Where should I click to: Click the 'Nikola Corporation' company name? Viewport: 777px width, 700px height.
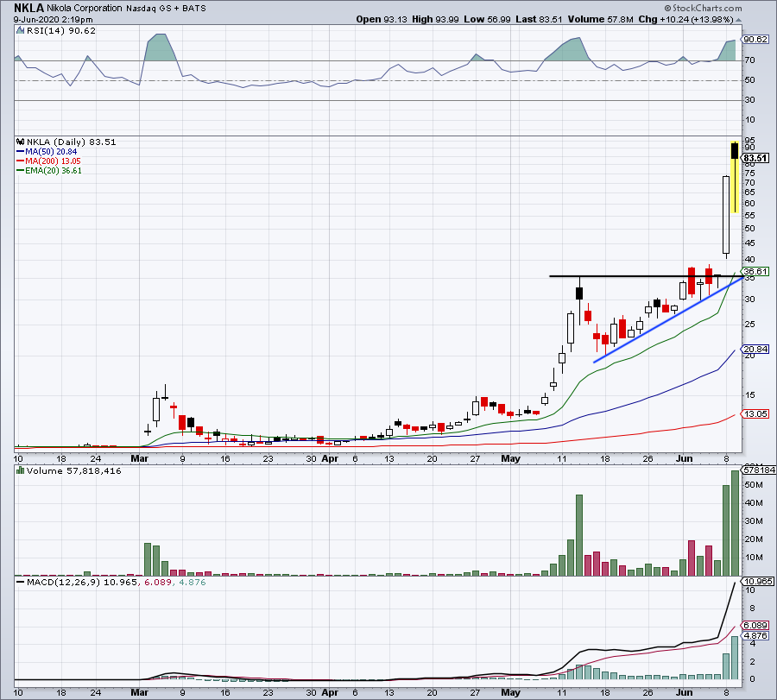coord(85,9)
